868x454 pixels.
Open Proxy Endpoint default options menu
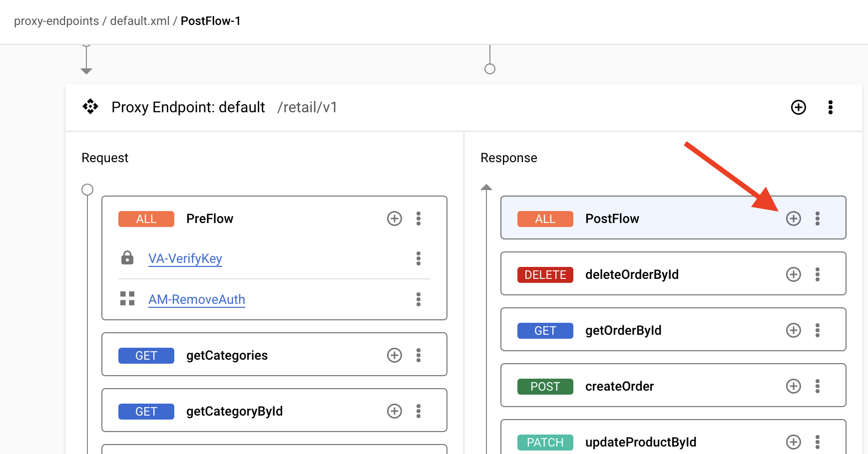click(x=830, y=107)
